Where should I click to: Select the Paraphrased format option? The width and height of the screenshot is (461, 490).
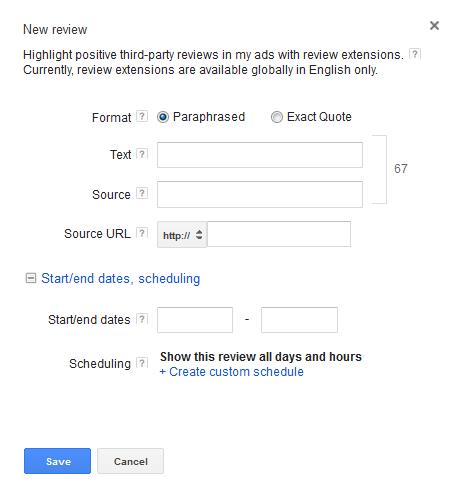pos(163,117)
